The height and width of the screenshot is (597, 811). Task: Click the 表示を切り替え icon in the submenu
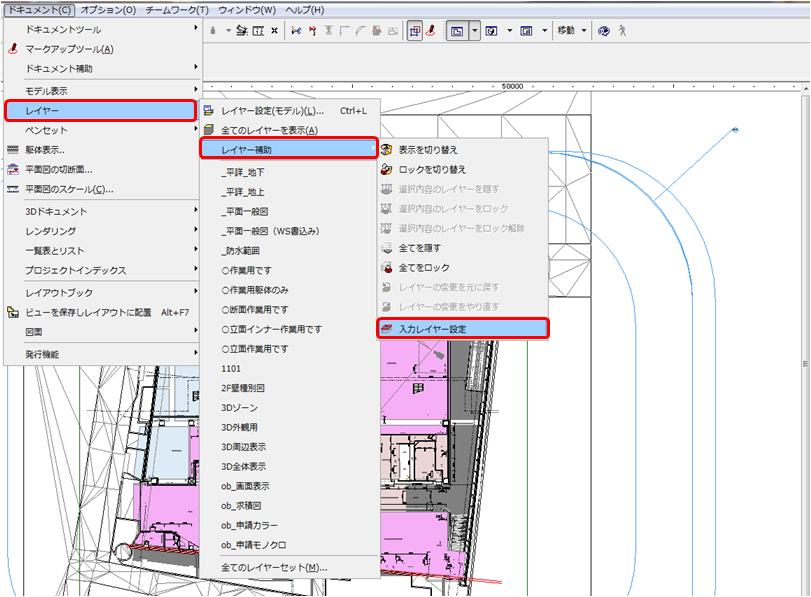[x=387, y=150]
